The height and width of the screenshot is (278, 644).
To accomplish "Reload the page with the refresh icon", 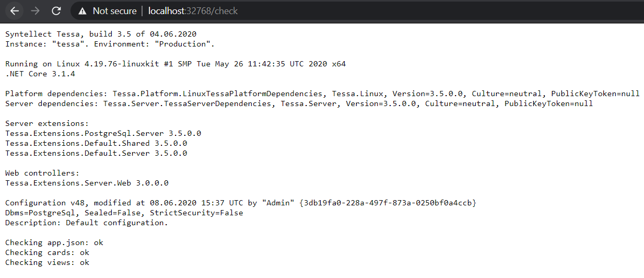I will click(x=56, y=10).
